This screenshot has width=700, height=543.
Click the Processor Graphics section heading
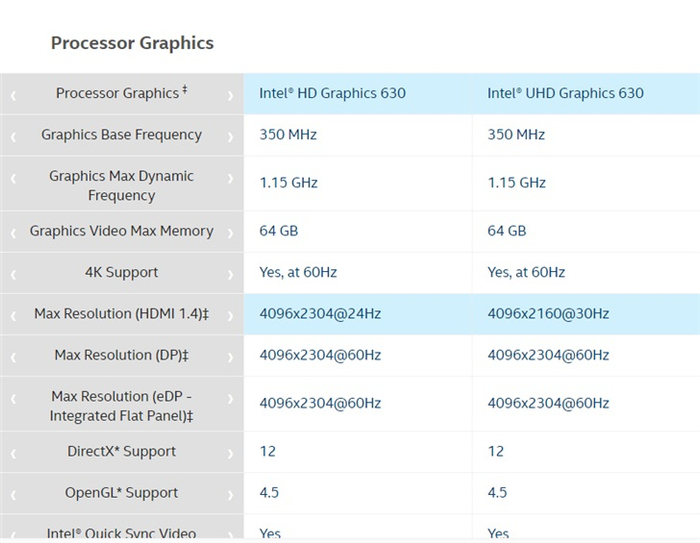(132, 43)
